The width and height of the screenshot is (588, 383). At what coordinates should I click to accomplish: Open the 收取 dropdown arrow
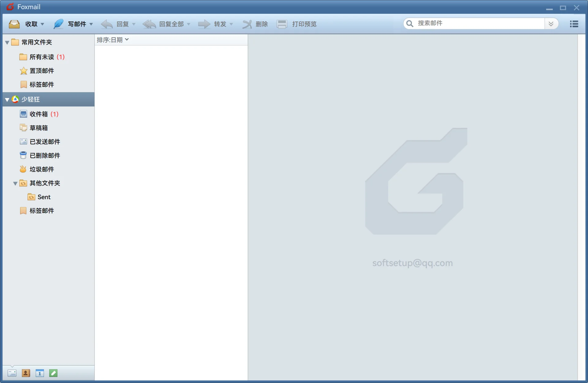43,24
